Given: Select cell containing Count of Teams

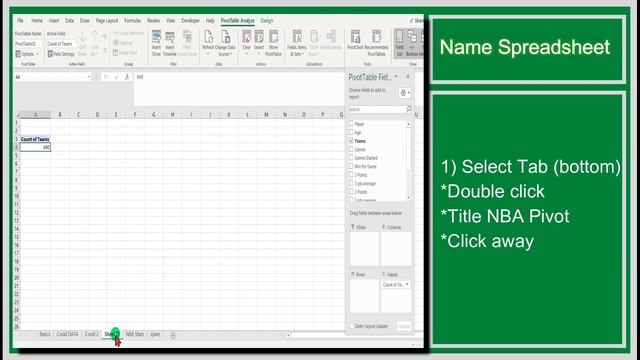Looking at the screenshot, I should tap(35, 139).
